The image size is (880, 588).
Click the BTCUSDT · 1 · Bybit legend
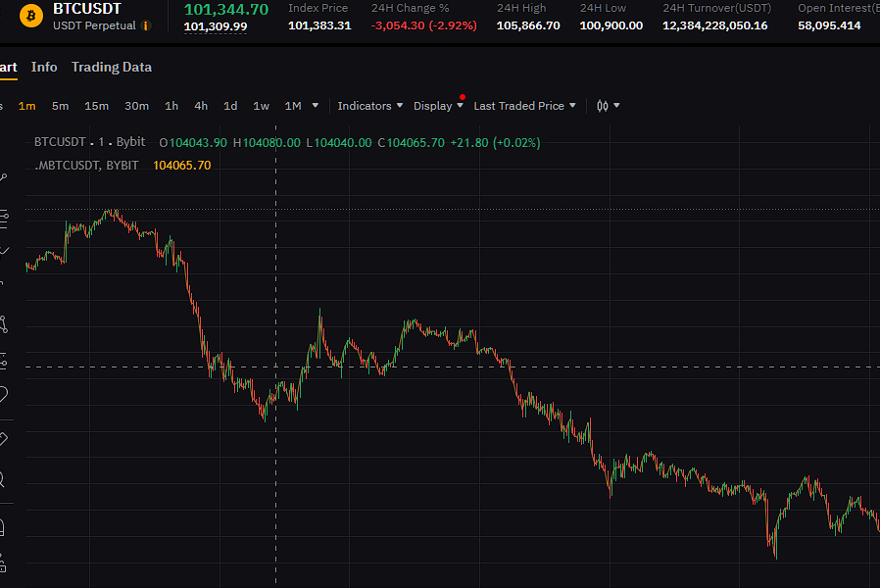(90, 142)
